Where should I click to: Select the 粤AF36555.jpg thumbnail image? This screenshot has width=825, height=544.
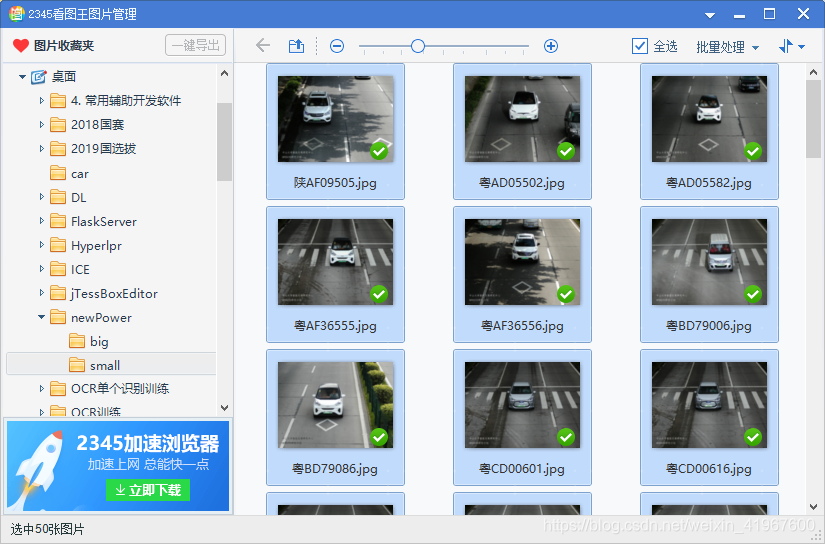(335, 262)
